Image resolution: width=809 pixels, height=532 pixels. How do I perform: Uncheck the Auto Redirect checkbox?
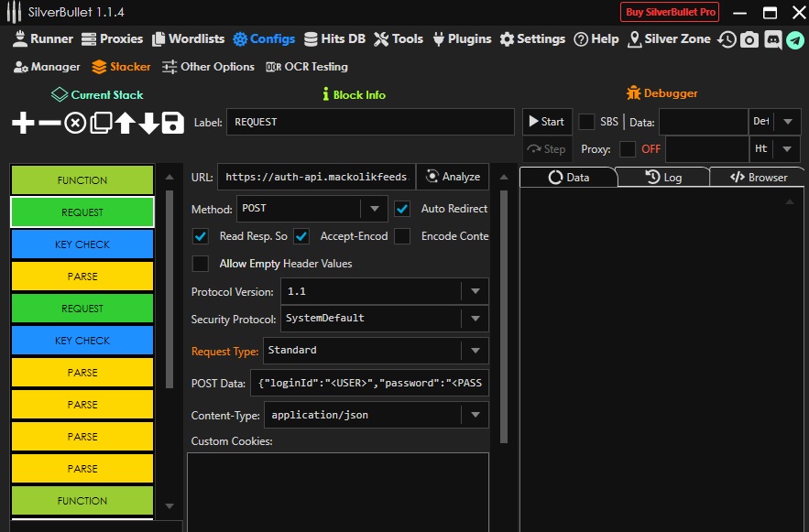click(x=402, y=209)
